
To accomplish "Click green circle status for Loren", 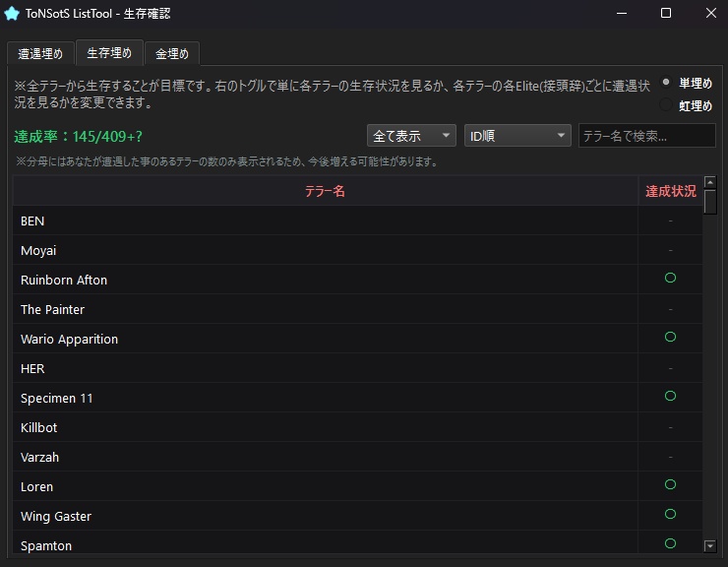I will pos(670,484).
